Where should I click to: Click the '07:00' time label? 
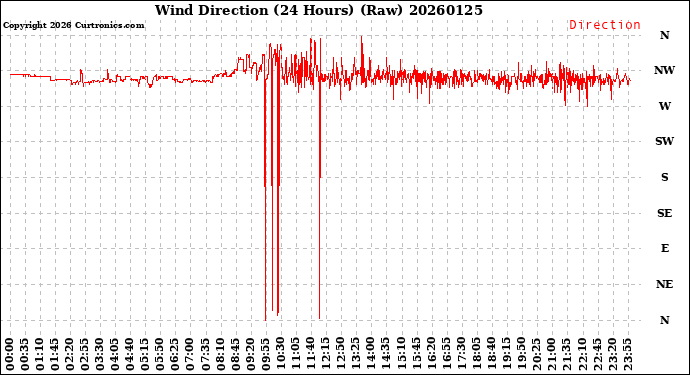pos(190,354)
